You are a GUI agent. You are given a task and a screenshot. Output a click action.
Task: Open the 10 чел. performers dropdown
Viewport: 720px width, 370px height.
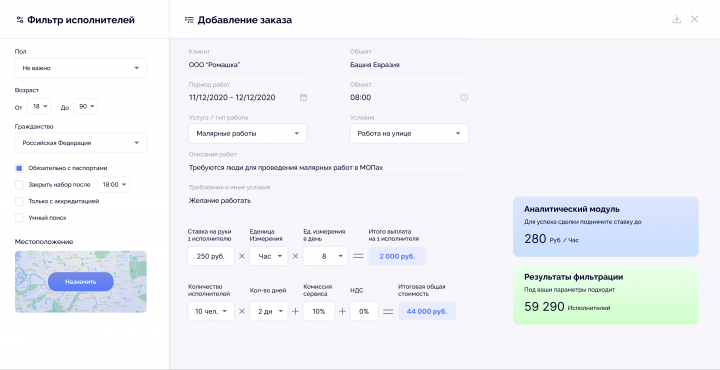point(211,311)
